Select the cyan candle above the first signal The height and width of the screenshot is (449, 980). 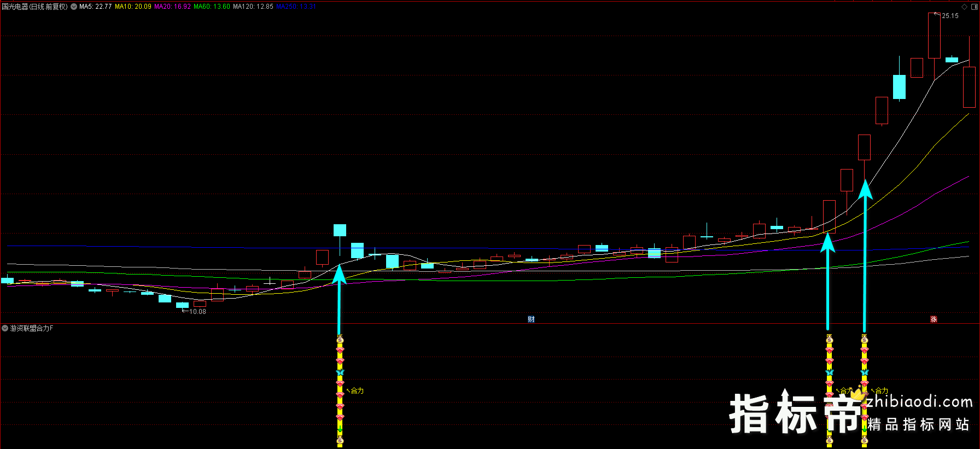click(340, 230)
